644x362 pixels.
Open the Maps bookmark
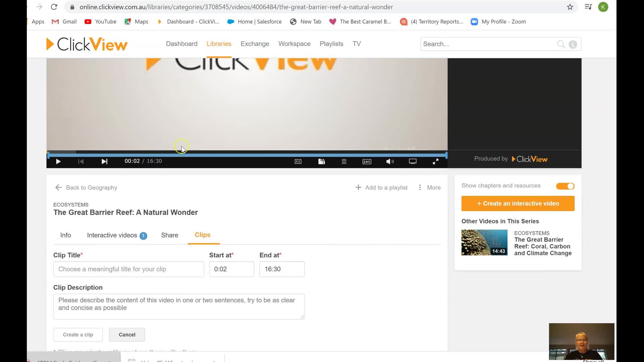tap(136, 21)
